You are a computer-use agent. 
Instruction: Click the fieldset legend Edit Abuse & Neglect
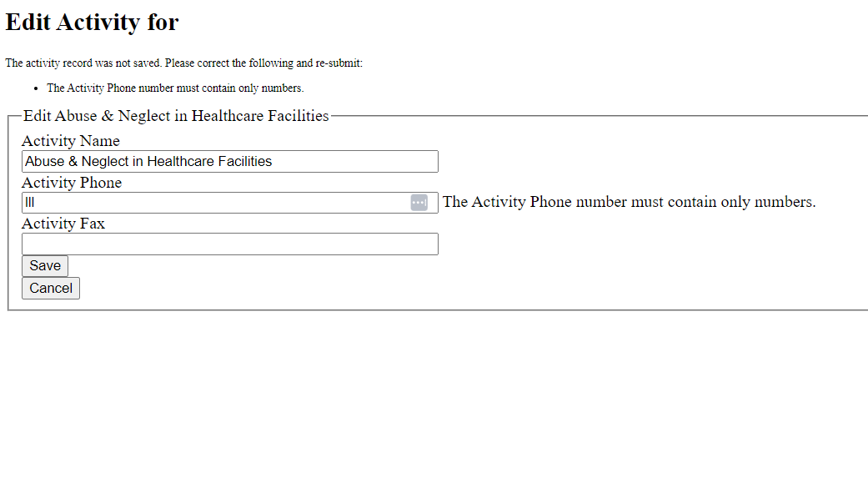coord(176,116)
